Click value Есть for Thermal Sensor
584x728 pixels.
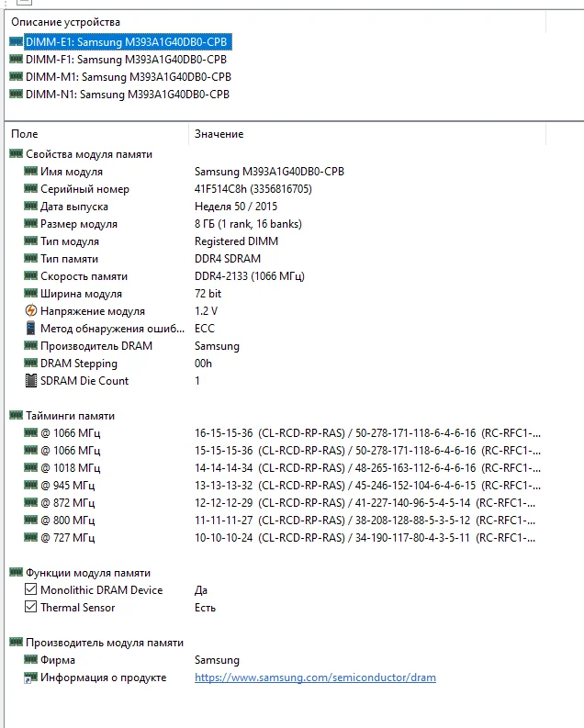pos(205,608)
